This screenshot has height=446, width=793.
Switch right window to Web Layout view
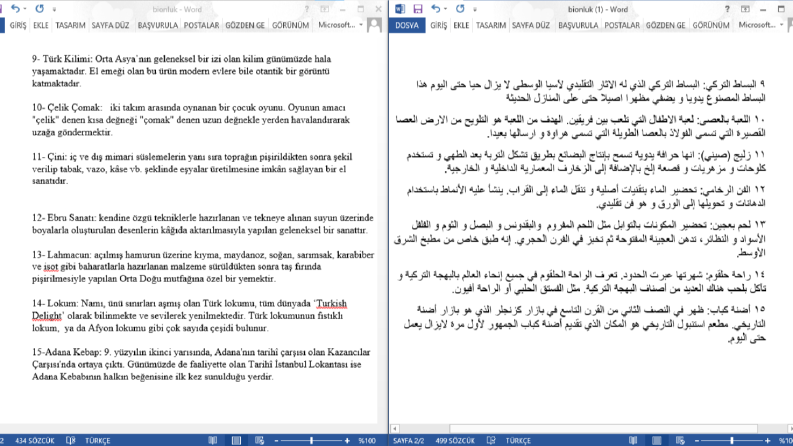(x=680, y=440)
